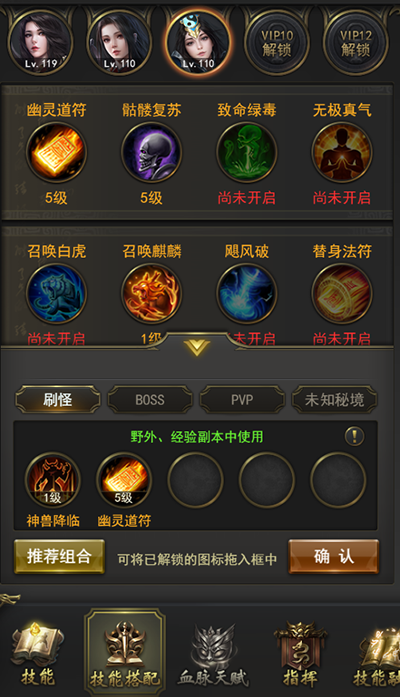Switch to the PVP skill preset tab
The width and height of the screenshot is (400, 697).
click(242, 400)
